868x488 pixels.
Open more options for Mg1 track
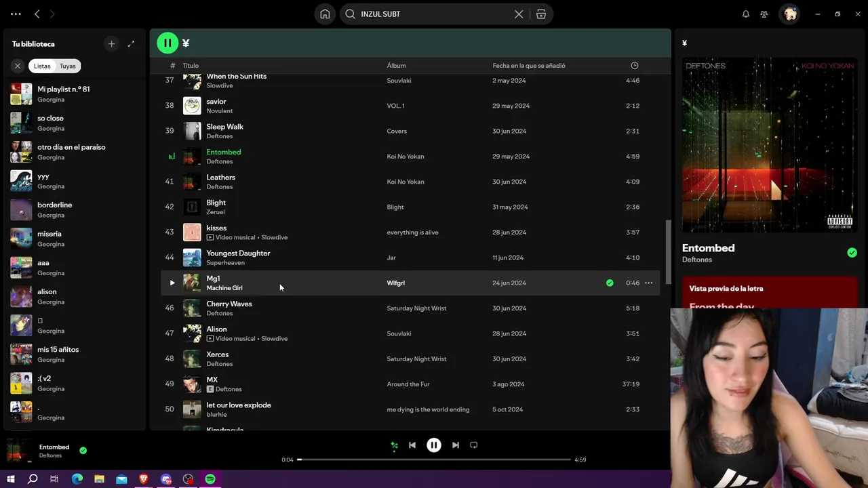pos(648,283)
